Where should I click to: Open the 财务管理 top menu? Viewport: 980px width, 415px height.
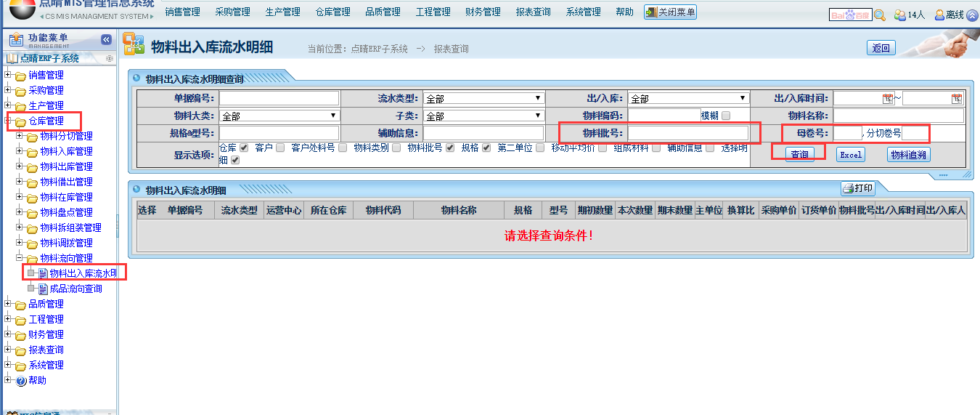(x=483, y=12)
